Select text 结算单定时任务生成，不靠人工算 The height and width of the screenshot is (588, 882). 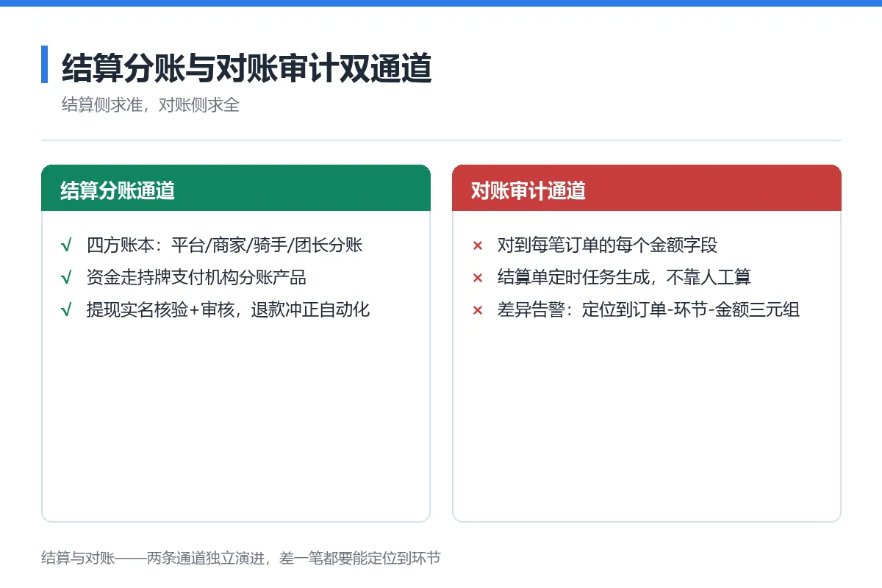[624, 278]
